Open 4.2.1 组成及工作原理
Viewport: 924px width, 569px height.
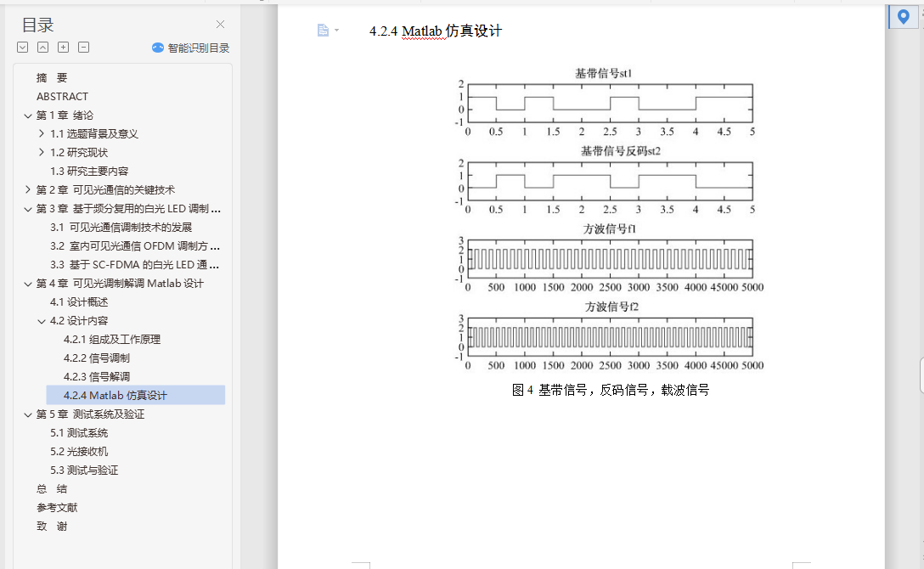click(112, 340)
